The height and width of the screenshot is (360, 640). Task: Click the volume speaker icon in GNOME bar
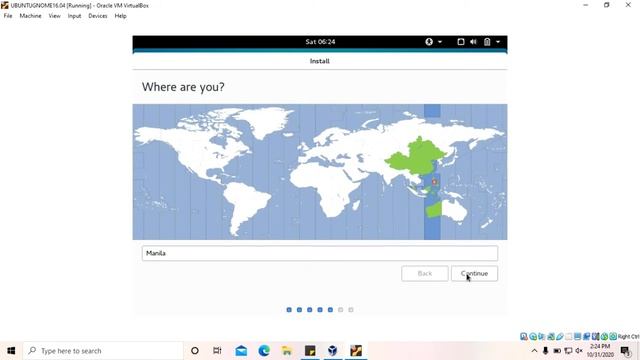pyautogui.click(x=473, y=42)
